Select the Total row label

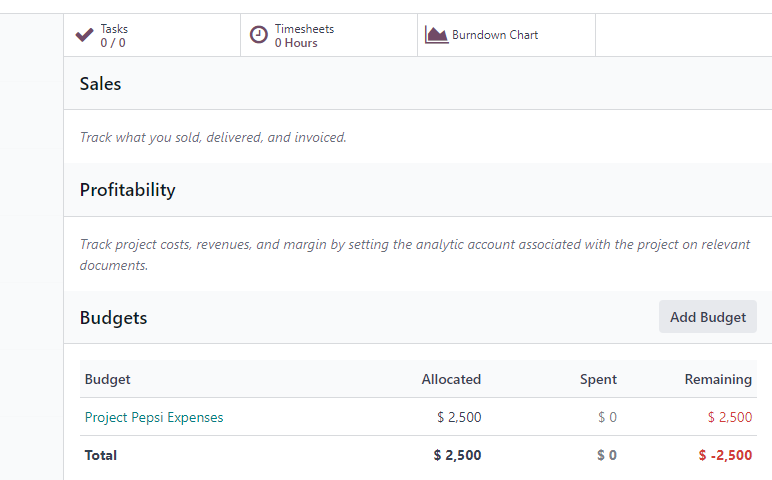pyautogui.click(x=100, y=455)
